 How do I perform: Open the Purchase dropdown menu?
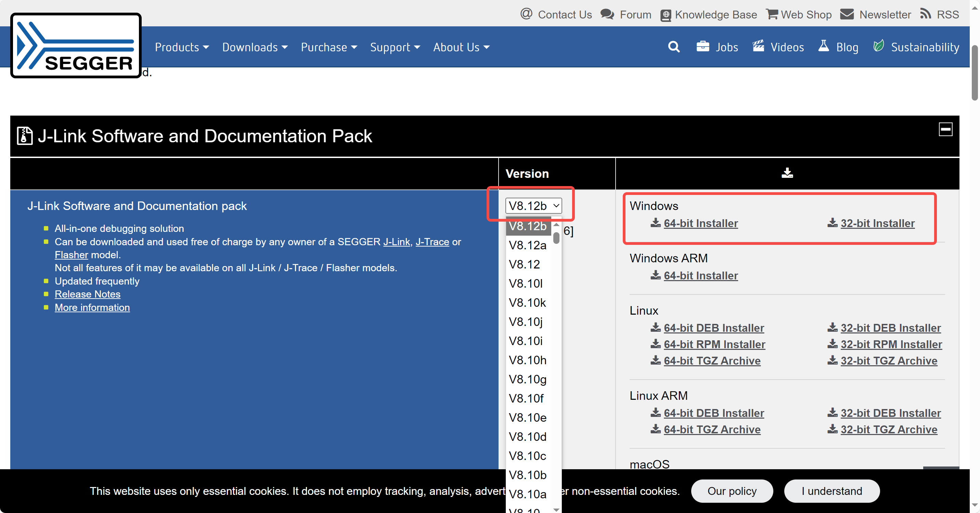[x=329, y=47]
